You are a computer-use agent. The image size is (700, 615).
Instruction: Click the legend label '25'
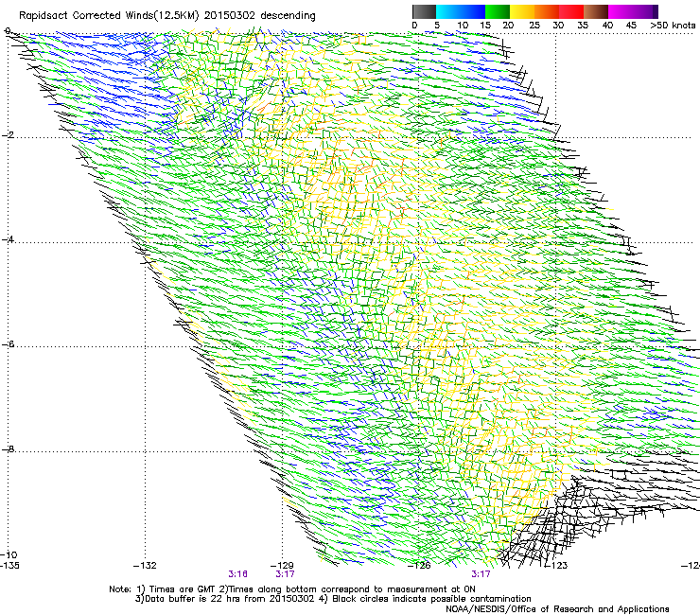point(534,25)
